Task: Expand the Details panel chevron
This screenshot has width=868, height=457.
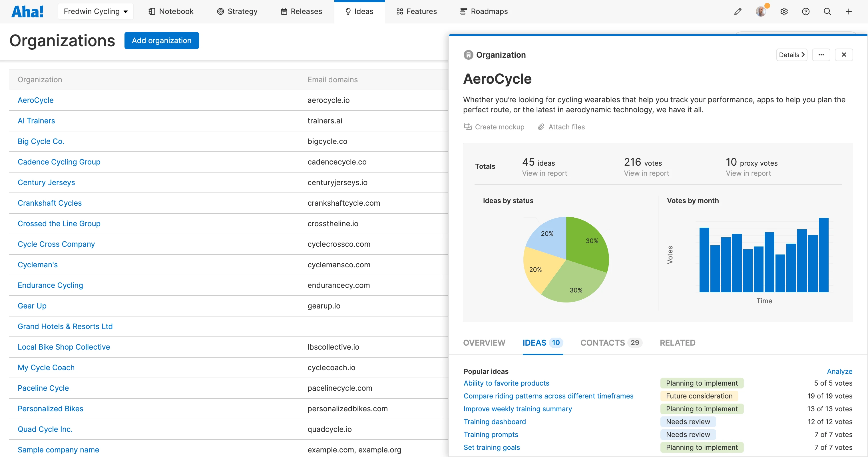Action: click(x=791, y=55)
